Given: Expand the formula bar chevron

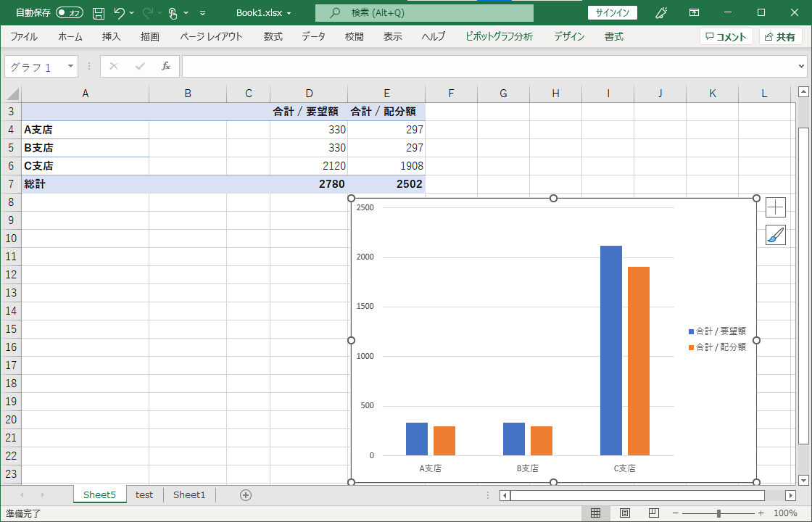Looking at the screenshot, I should click(x=800, y=66).
